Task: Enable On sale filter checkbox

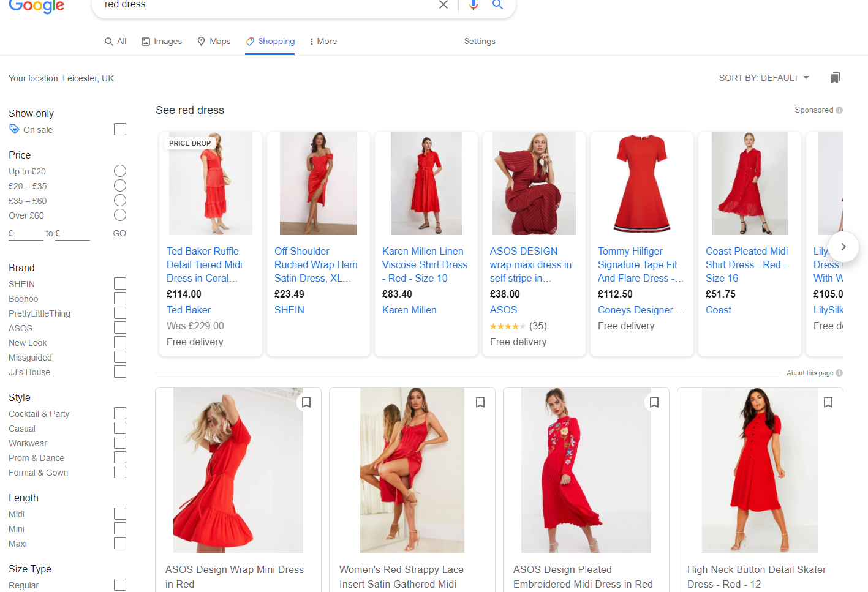Action: (x=120, y=129)
